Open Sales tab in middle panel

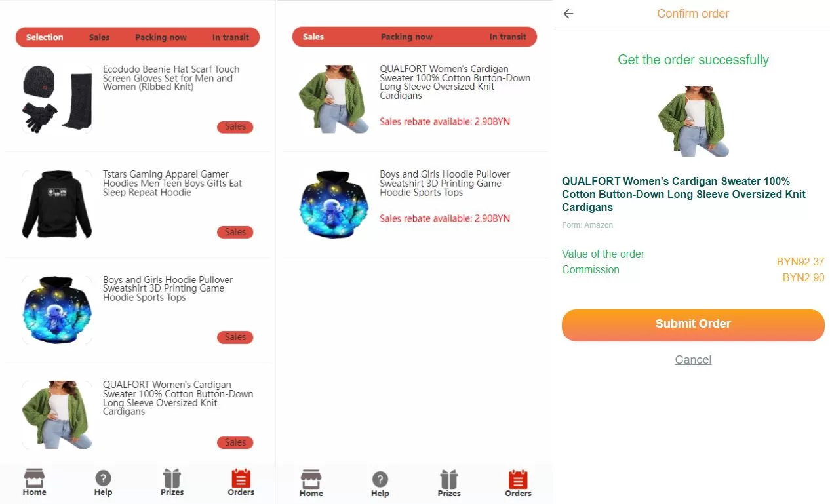click(313, 37)
